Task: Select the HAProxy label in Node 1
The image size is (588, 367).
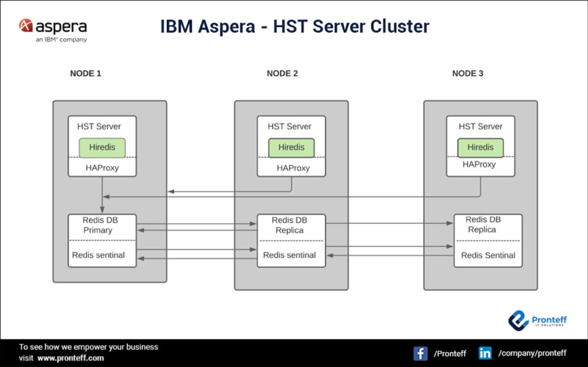Action: point(102,168)
